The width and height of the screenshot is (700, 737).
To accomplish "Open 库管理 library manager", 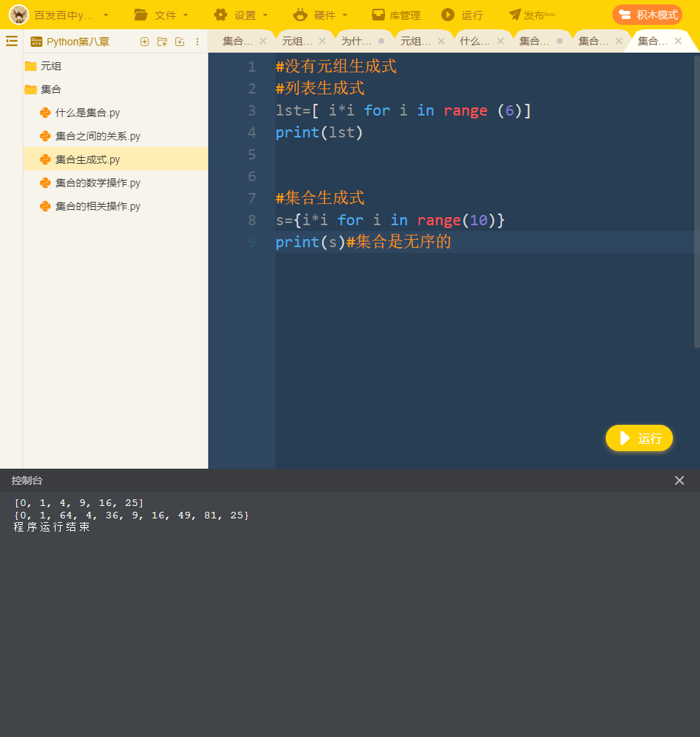I will click(x=396, y=15).
